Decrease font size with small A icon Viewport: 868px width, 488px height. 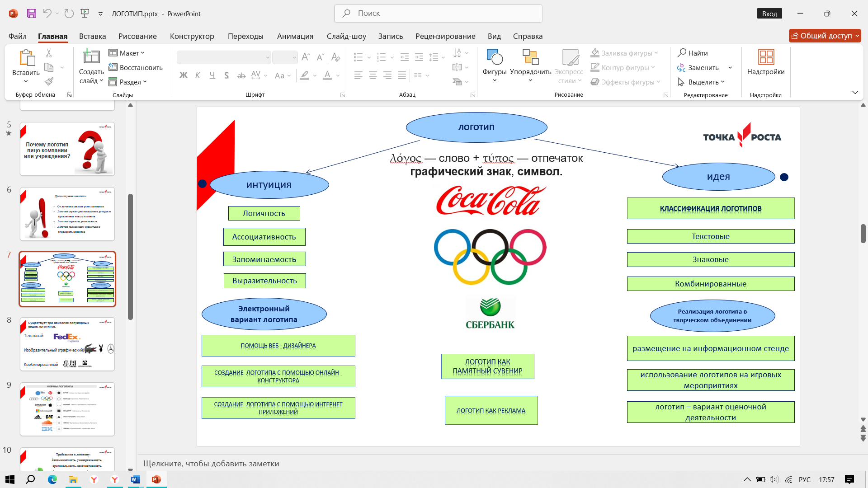point(320,57)
